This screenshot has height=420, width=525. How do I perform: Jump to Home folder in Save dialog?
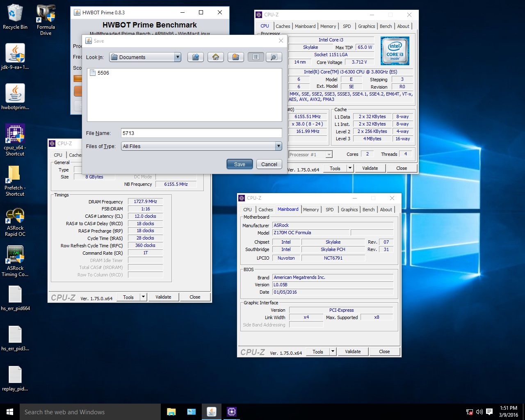click(216, 57)
